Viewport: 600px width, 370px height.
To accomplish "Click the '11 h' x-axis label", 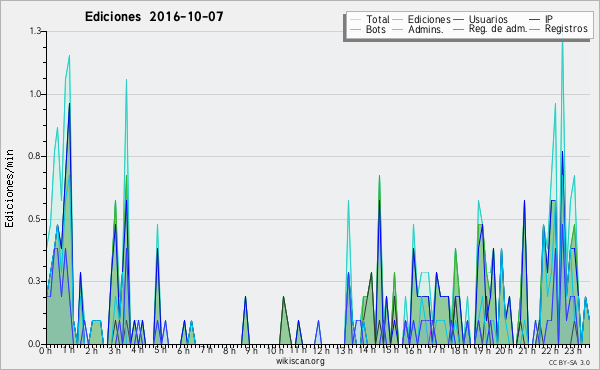I will (298, 350).
